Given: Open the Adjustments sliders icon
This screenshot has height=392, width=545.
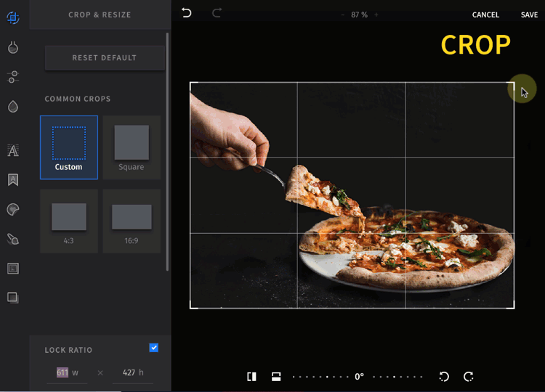Looking at the screenshot, I should coord(13,77).
